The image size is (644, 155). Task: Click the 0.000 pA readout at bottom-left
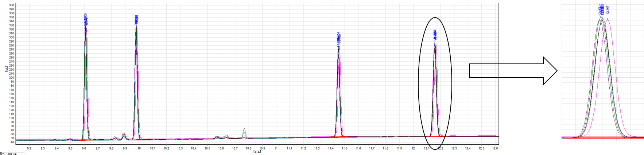[x=9, y=154]
